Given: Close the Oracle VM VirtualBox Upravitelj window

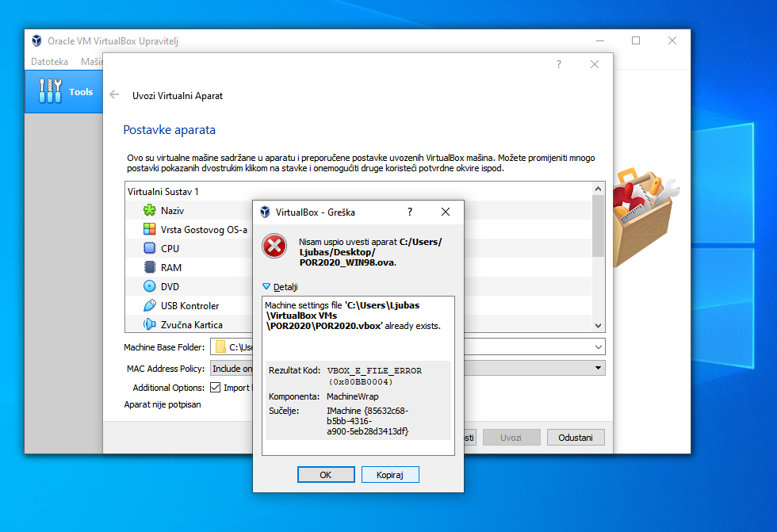Looking at the screenshot, I should coord(672,40).
